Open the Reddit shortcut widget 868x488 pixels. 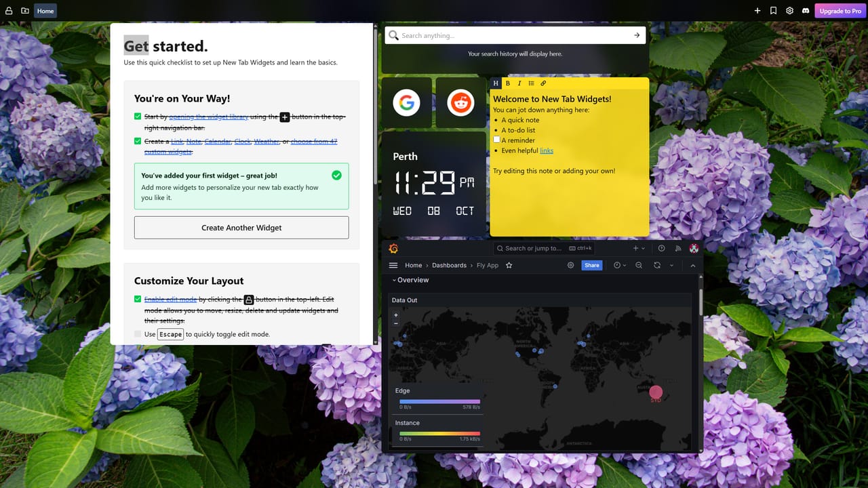460,103
